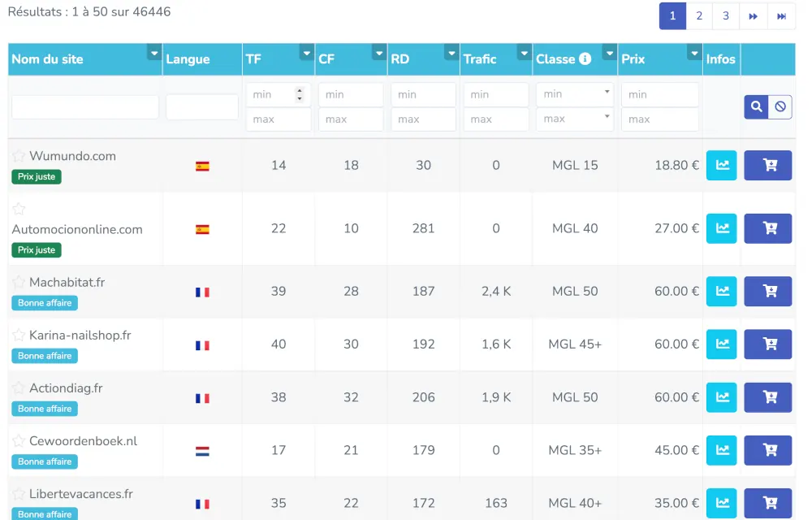Focus the RD max field

click(x=424, y=119)
